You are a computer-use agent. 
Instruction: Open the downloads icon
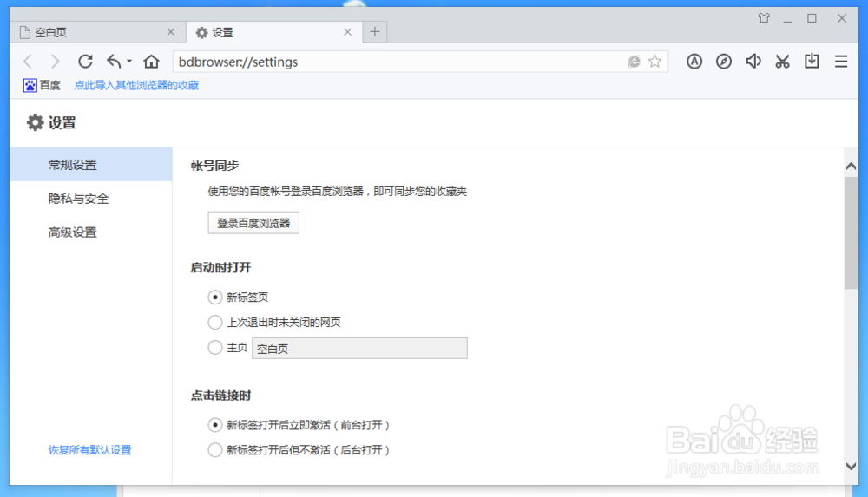pyautogui.click(x=812, y=62)
